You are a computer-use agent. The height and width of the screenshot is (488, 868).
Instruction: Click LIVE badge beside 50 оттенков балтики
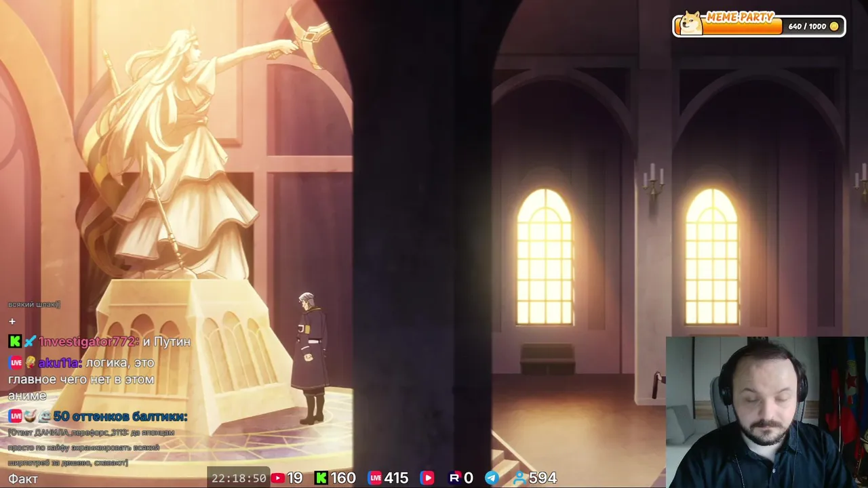coord(16,416)
